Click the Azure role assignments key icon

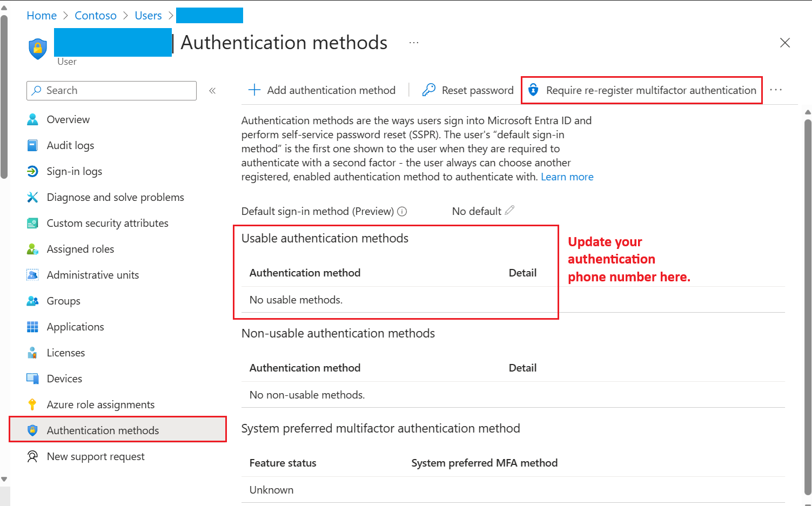tap(32, 404)
